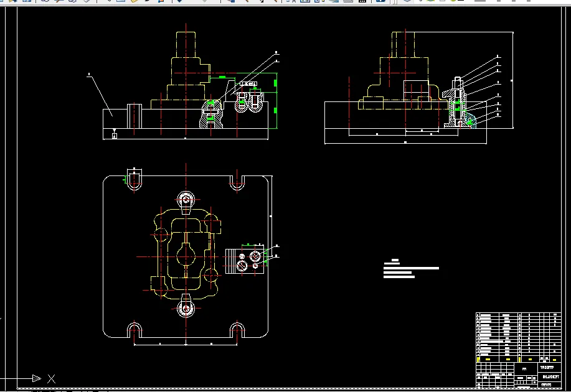Viewport: 571px width, 392px height.
Task: Select the yellow workpiece top step in the front view
Action: click(x=186, y=44)
